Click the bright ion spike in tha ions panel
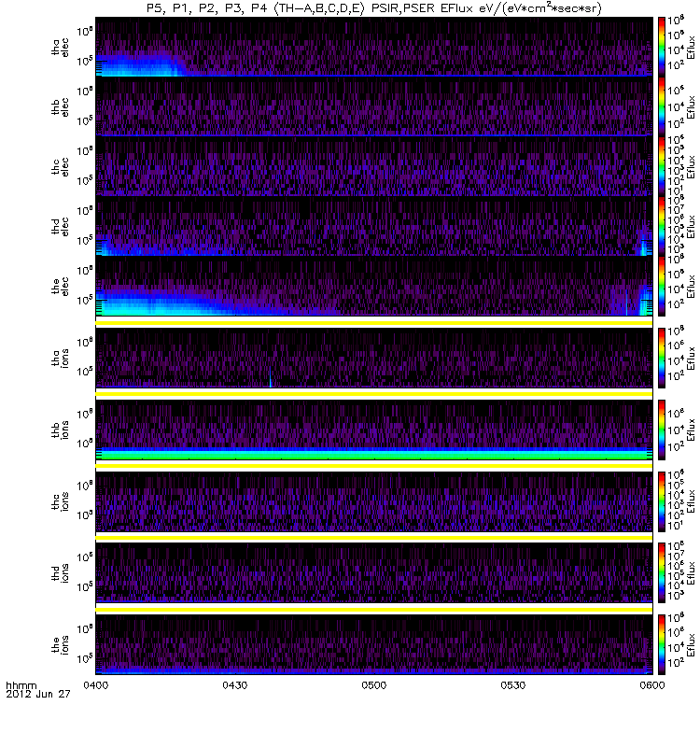The height and width of the screenshot is (747, 700). [270, 378]
